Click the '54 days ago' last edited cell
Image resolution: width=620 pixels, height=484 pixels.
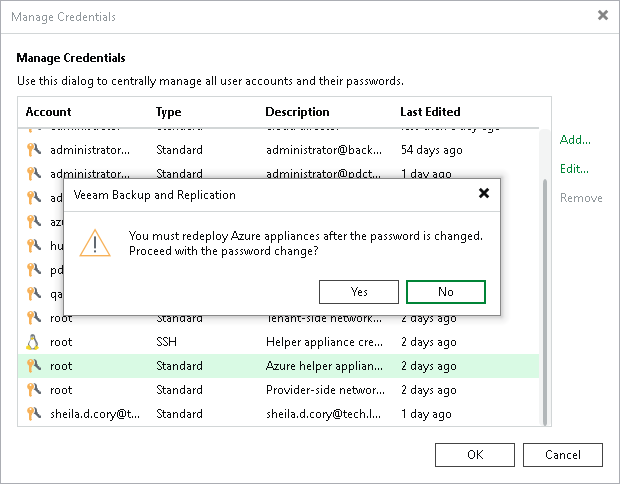(x=431, y=150)
